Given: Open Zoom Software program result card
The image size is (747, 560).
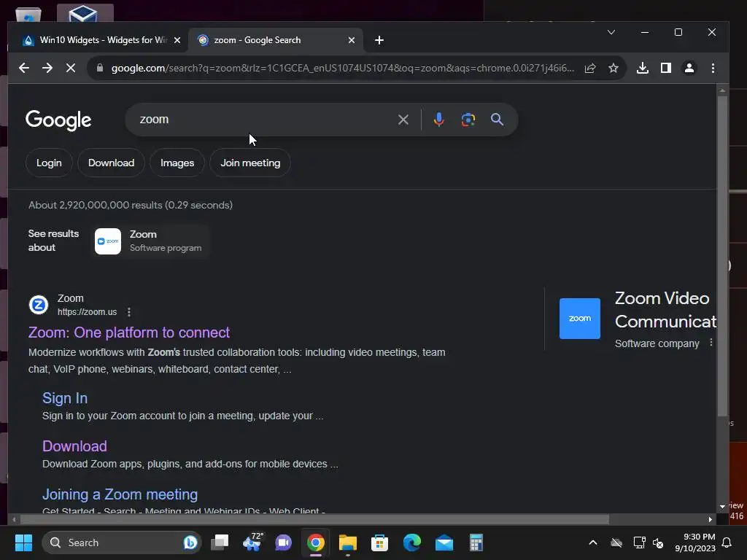Looking at the screenshot, I should click(x=150, y=241).
